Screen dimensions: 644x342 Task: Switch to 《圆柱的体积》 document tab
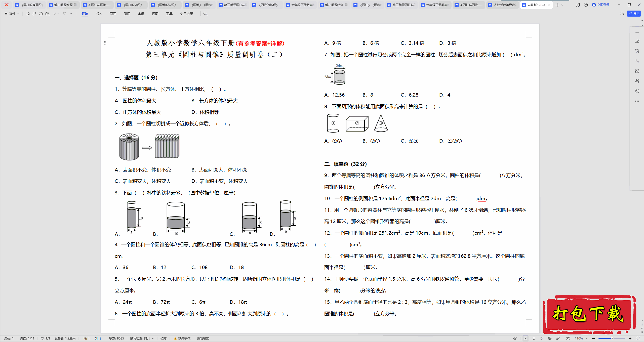(x=131, y=5)
